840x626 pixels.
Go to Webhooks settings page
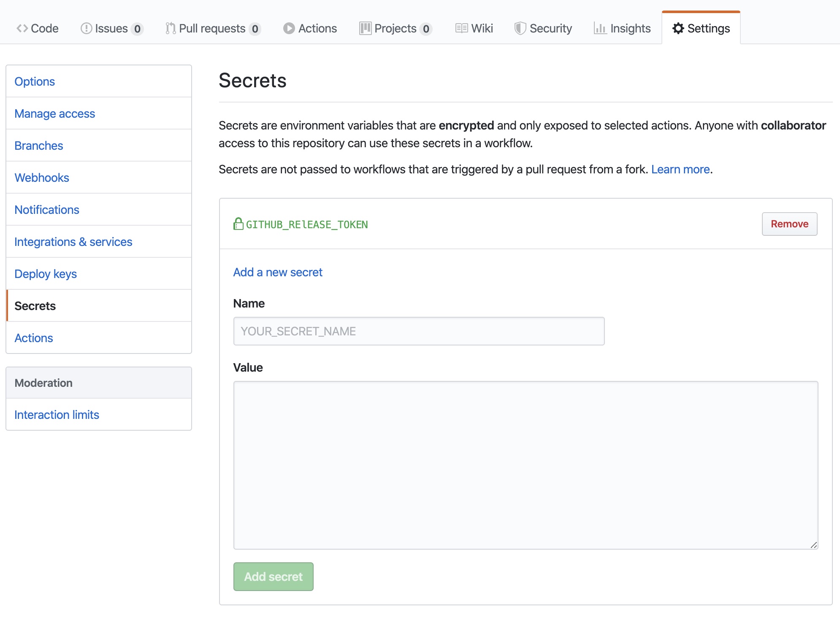tap(41, 178)
